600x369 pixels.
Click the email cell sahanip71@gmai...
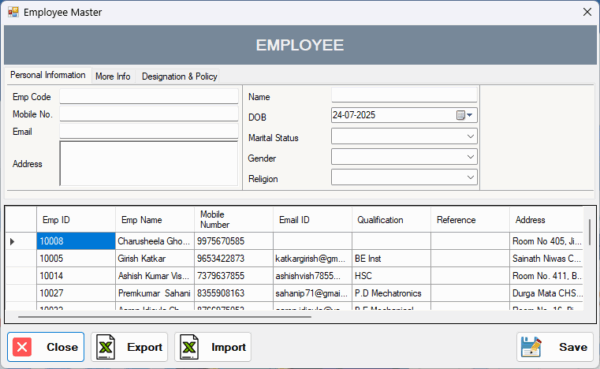pyautogui.click(x=312, y=293)
